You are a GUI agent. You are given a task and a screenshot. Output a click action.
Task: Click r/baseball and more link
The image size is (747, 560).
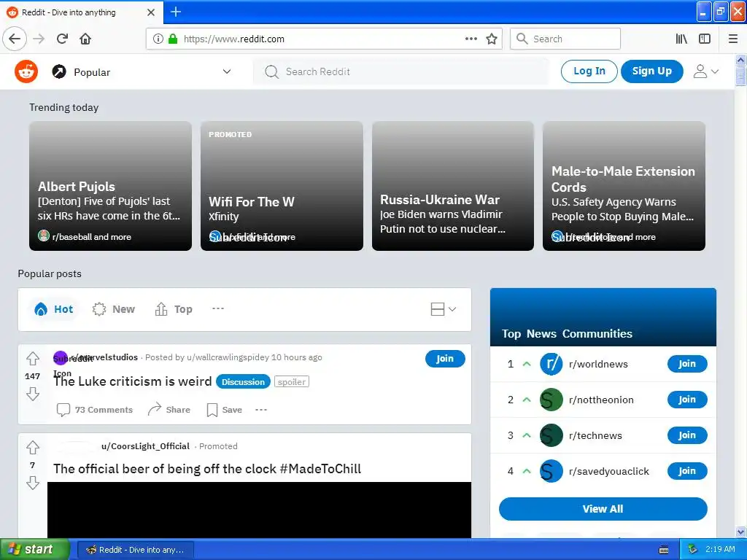click(x=91, y=237)
